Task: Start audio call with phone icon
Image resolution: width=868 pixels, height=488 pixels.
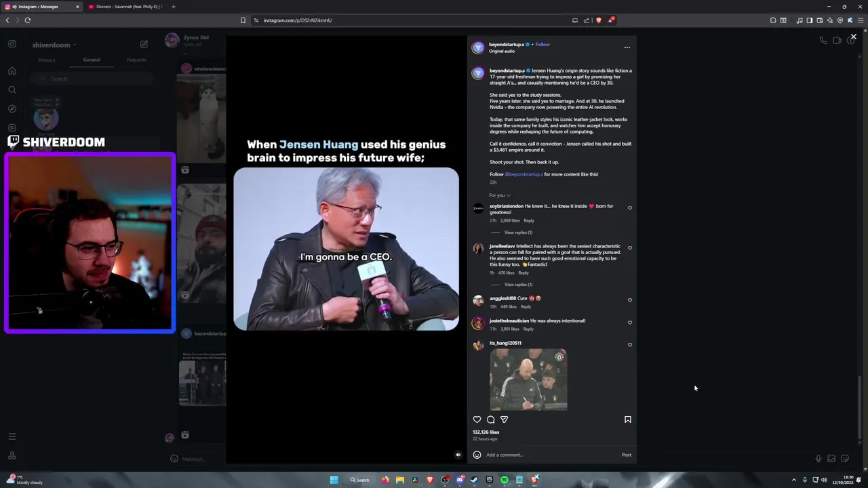Action: click(x=823, y=41)
